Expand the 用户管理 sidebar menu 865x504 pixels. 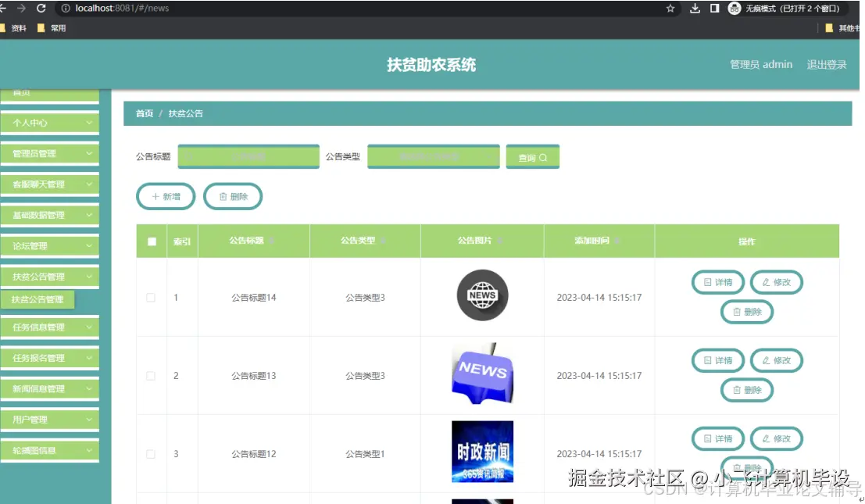50,420
